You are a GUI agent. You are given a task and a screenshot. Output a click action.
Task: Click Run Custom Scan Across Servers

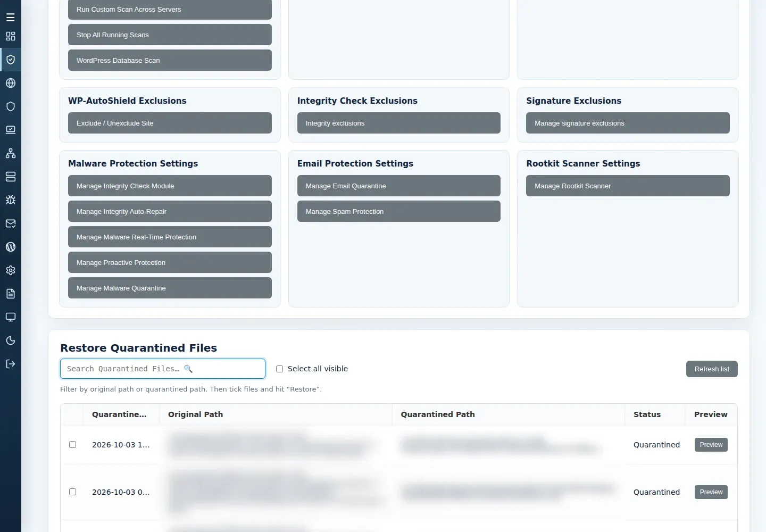tap(170, 10)
